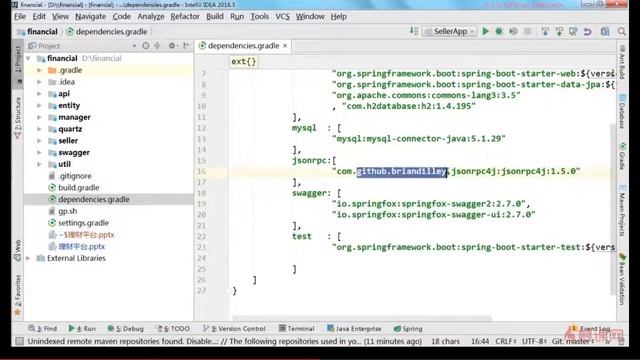Open the Terminal tool window

point(297,329)
